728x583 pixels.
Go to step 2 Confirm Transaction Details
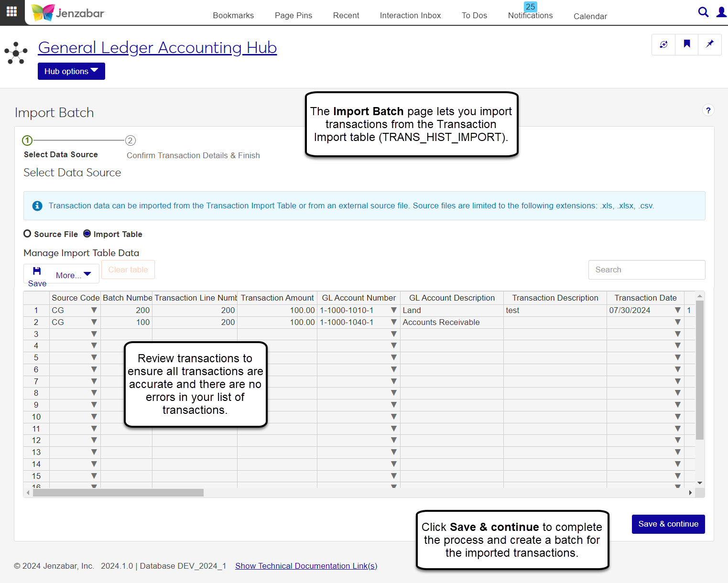point(130,140)
